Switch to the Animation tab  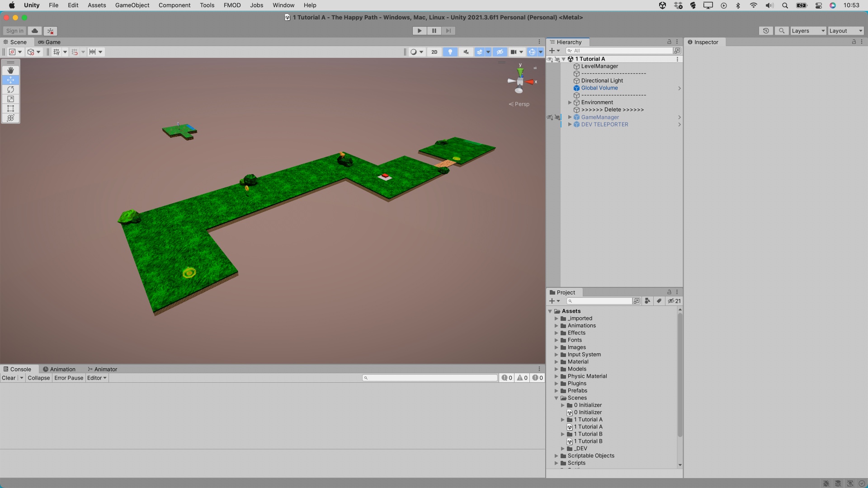click(59, 369)
